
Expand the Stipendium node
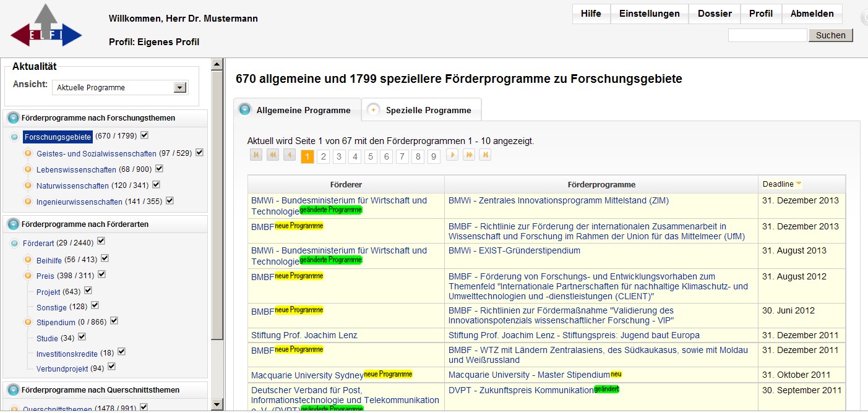point(28,322)
